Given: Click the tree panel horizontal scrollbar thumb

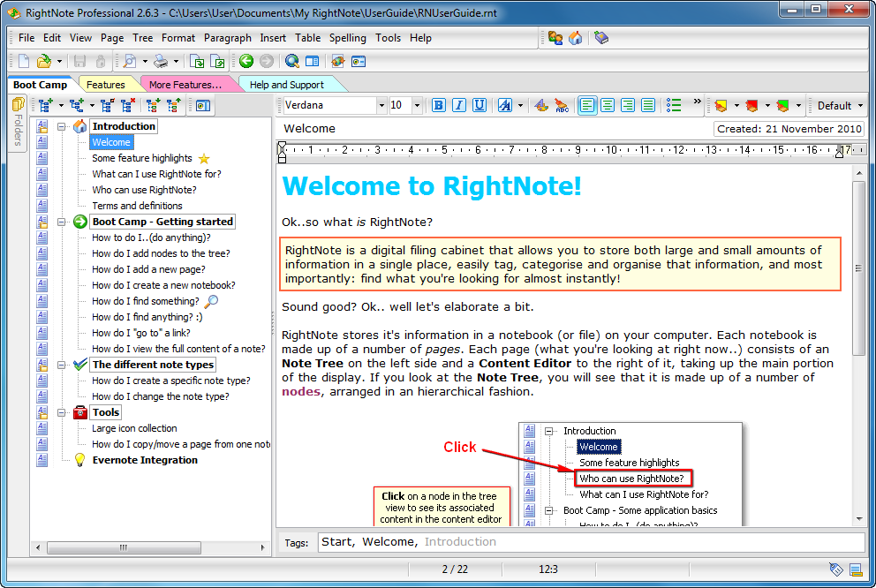Looking at the screenshot, I should tap(124, 547).
